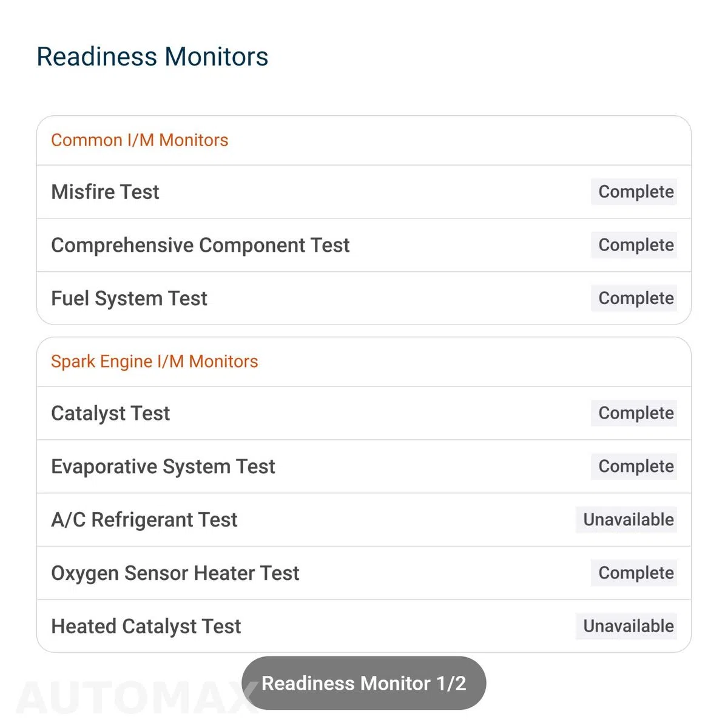The width and height of the screenshot is (728, 728).
Task: Click Evaporative System Test Complete status
Action: (634, 467)
